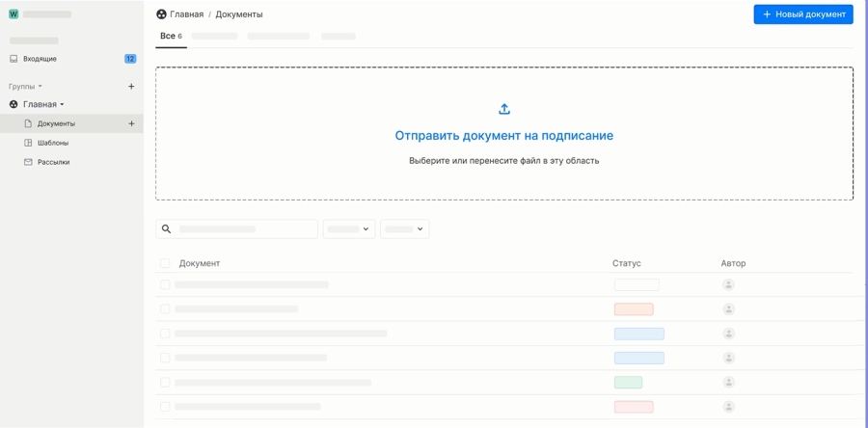Check the last document row checkbox
Image resolution: width=868 pixels, height=428 pixels.
click(165, 407)
